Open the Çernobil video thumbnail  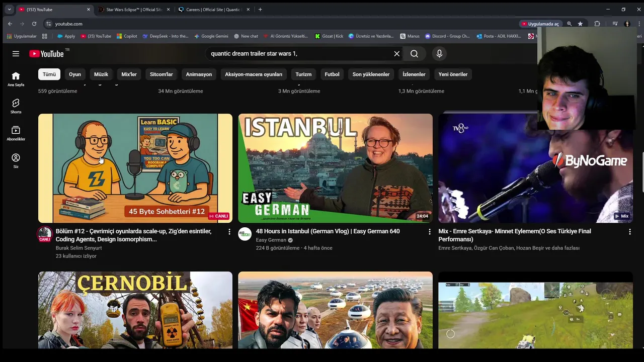[135, 310]
